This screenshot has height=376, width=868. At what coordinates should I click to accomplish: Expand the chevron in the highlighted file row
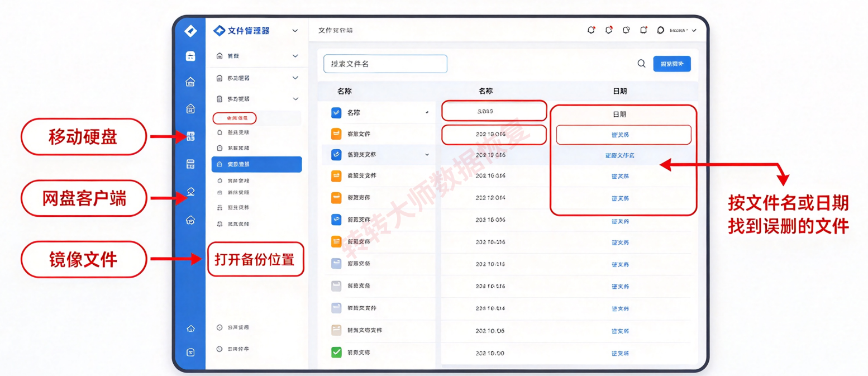tap(427, 154)
